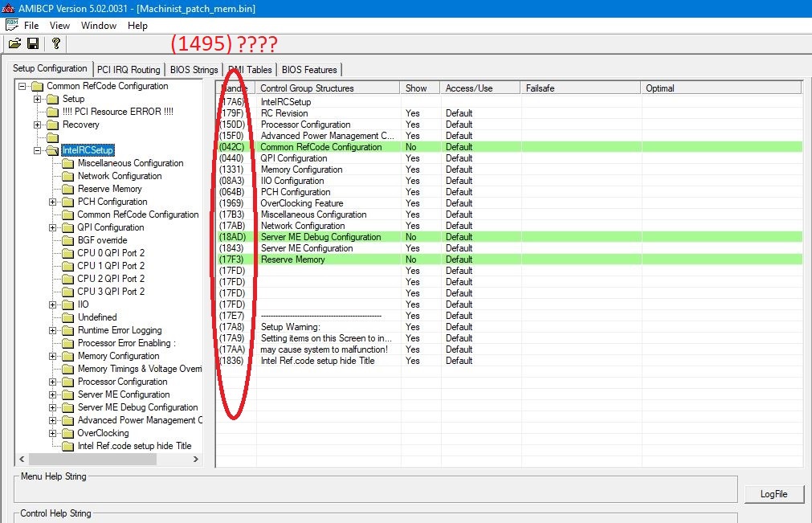This screenshot has height=523, width=812.
Task: Select Processor Error Enabling folder
Action: [126, 343]
